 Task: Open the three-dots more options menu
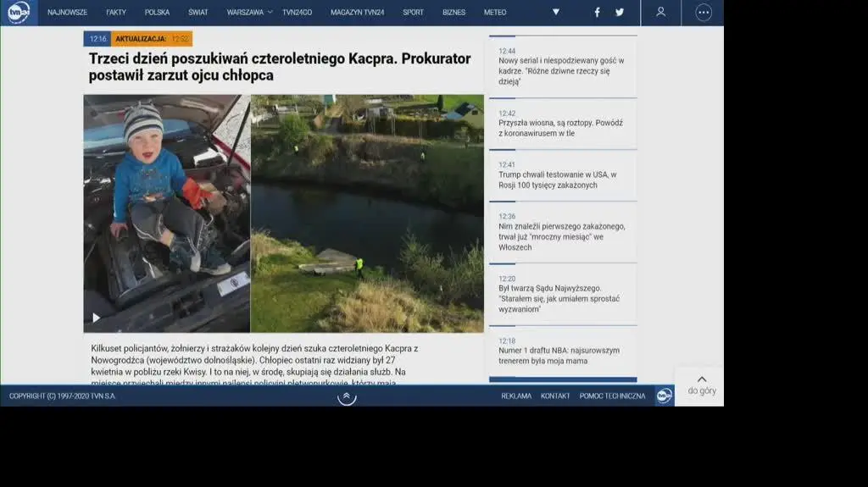click(703, 13)
